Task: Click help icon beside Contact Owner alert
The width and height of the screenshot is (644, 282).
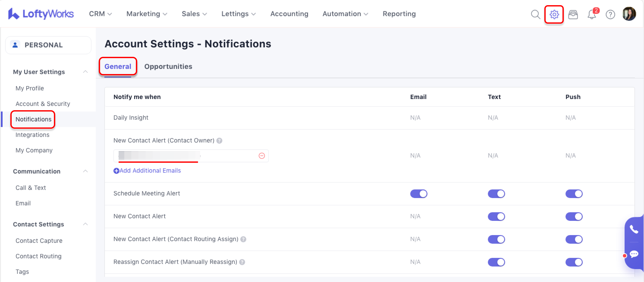Action: point(219,141)
